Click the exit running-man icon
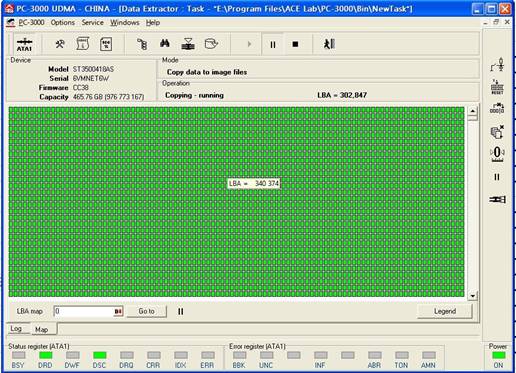This screenshot has height=373, width=516. 329,44
